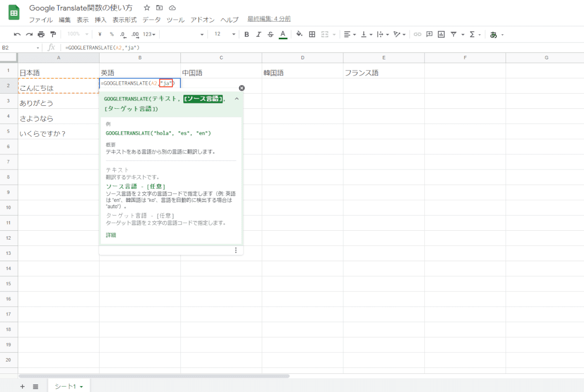Open the text color picker
584x392 pixels.
click(x=283, y=34)
